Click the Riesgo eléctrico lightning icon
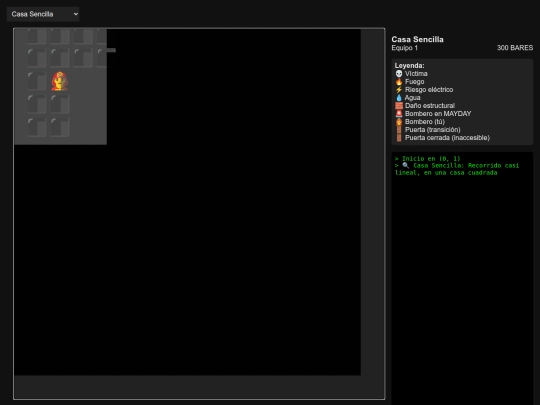The height and width of the screenshot is (405, 540). coord(399,90)
